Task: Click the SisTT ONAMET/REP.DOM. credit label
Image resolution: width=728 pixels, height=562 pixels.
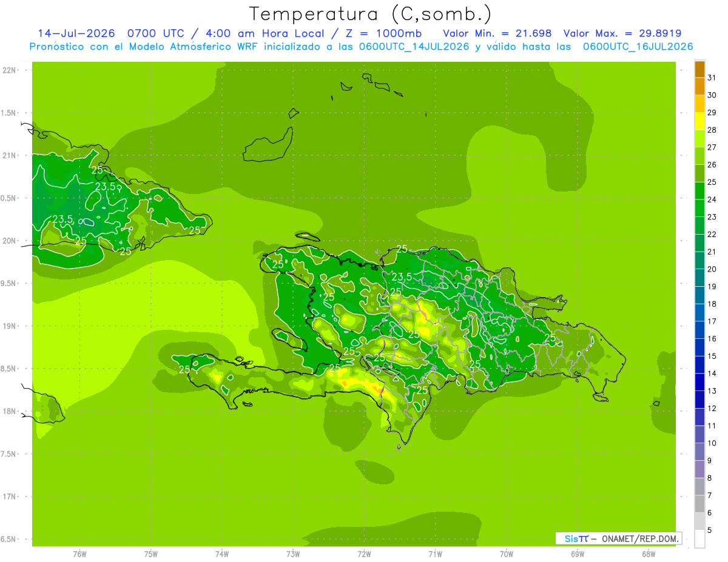Action: click(x=619, y=538)
